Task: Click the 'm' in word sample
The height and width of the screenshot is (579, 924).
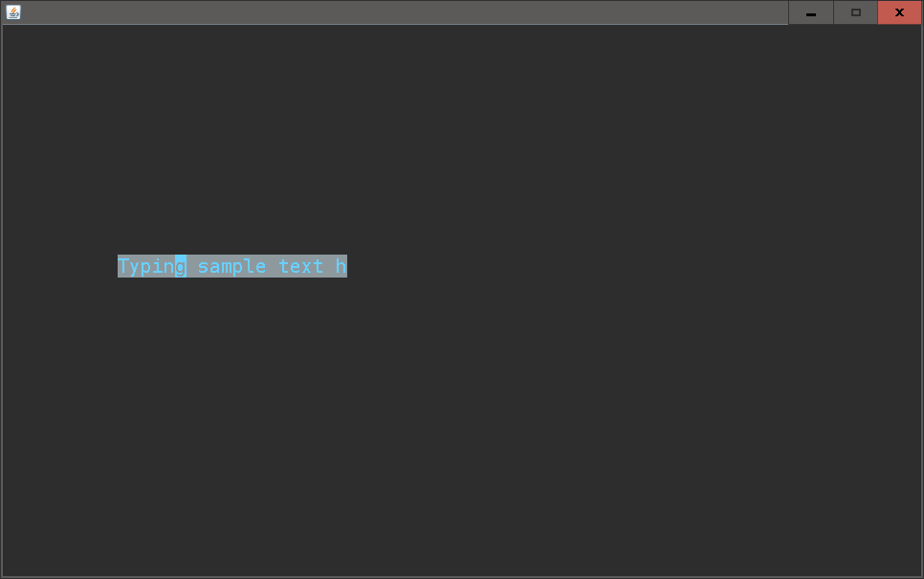Action: 227,266
